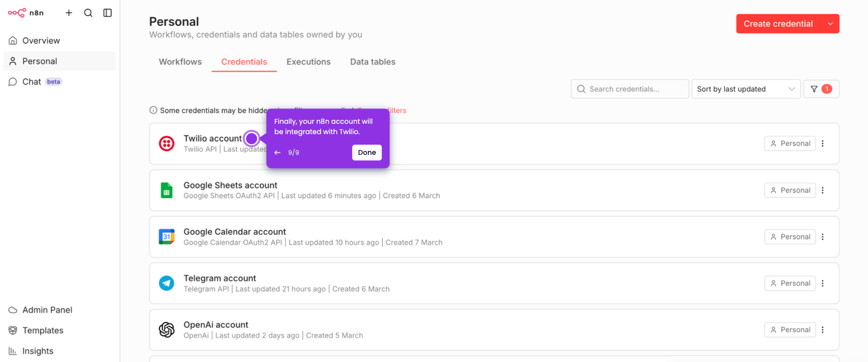Open the filters button with badge
The image size is (868, 362).
point(821,89)
